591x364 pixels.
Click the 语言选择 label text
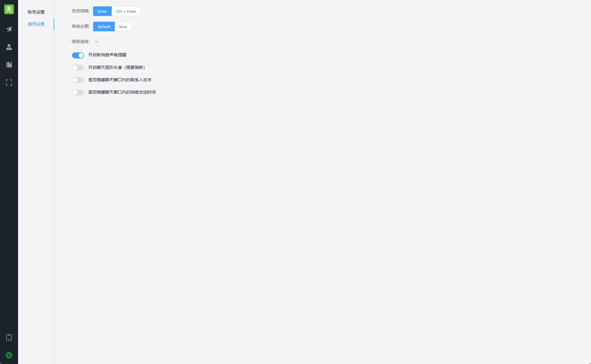(x=80, y=42)
